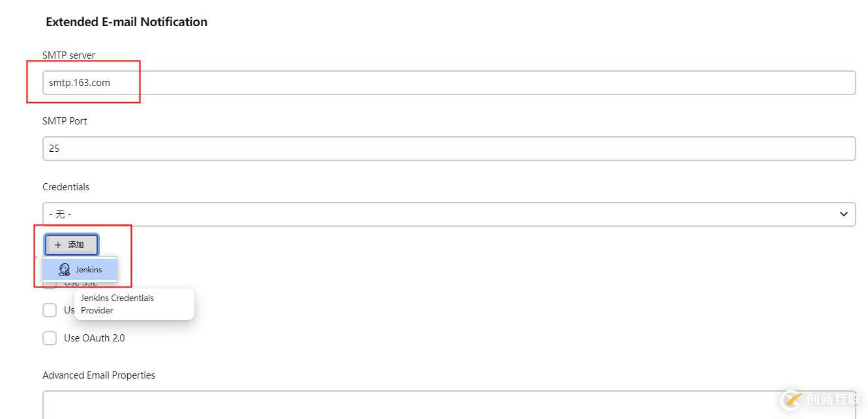The height and width of the screenshot is (419, 868).
Task: Click the 'Advanced Email Properties' label
Action: pyautogui.click(x=98, y=375)
